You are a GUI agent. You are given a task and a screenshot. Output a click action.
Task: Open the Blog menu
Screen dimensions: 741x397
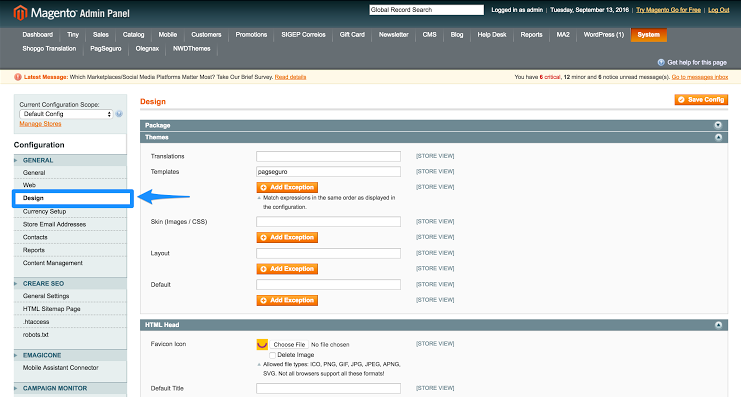point(457,35)
